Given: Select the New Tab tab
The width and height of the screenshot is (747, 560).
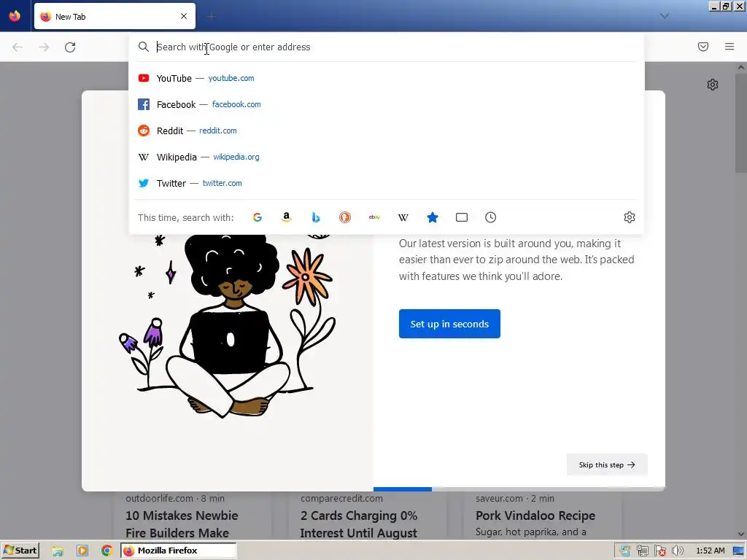Looking at the screenshot, I should coord(115,16).
